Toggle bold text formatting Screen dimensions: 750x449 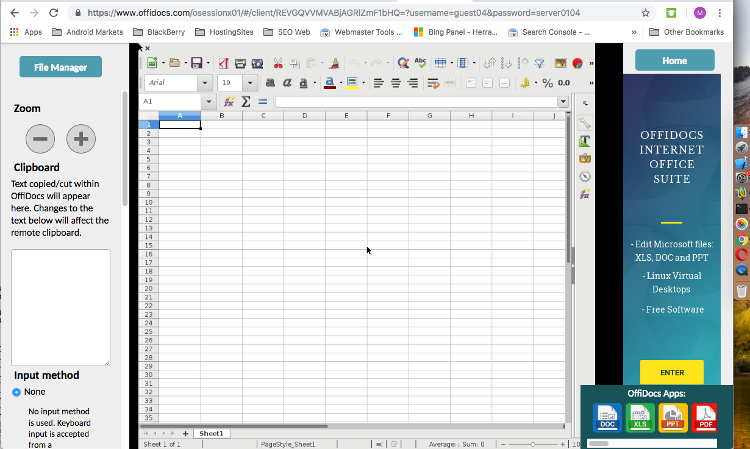[x=270, y=83]
